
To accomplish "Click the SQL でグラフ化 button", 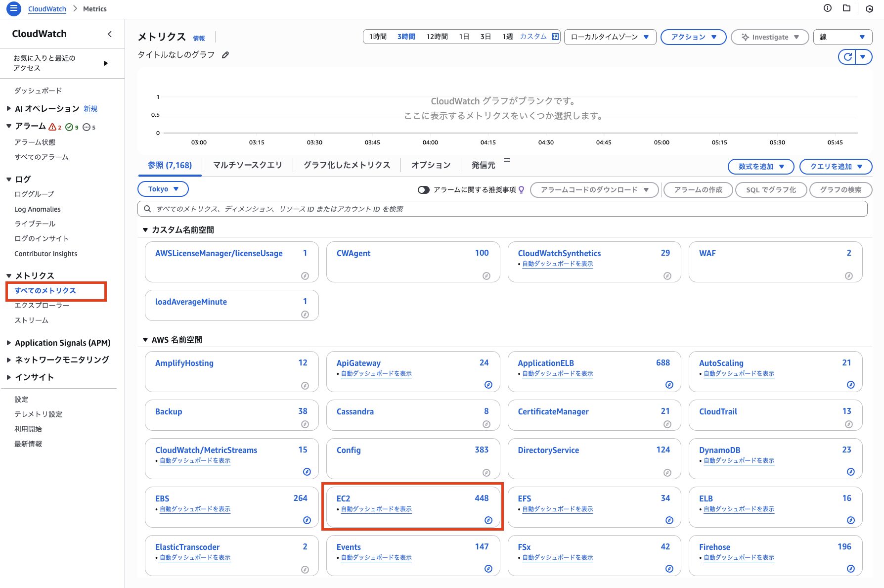I will [x=771, y=190].
